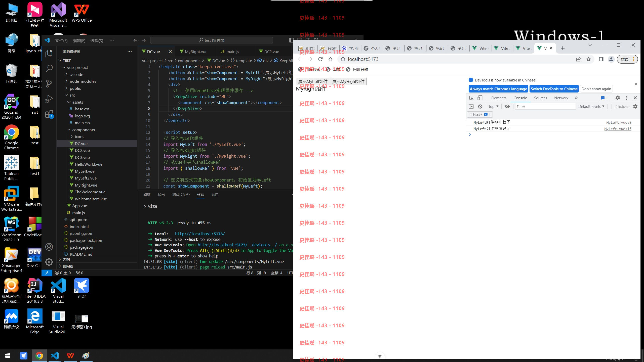The image size is (644, 362).
Task: Show more DevTools tabs chevron
Action: coord(576,98)
